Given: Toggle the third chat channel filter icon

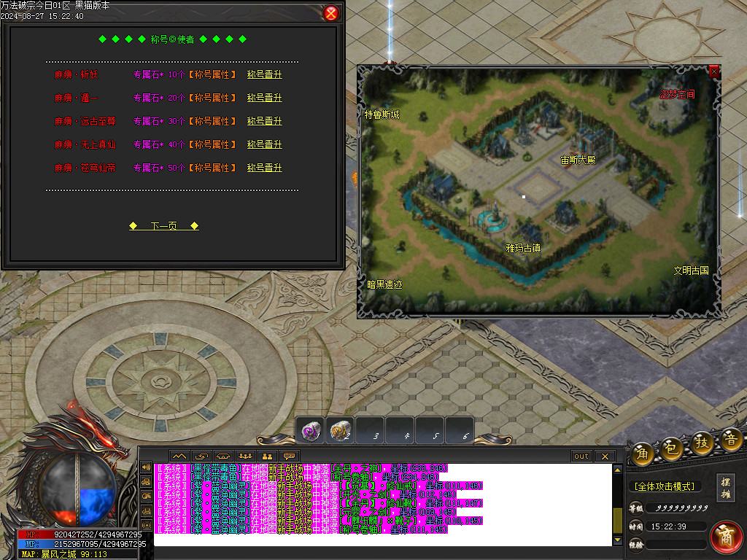Looking at the screenshot, I should [146, 496].
